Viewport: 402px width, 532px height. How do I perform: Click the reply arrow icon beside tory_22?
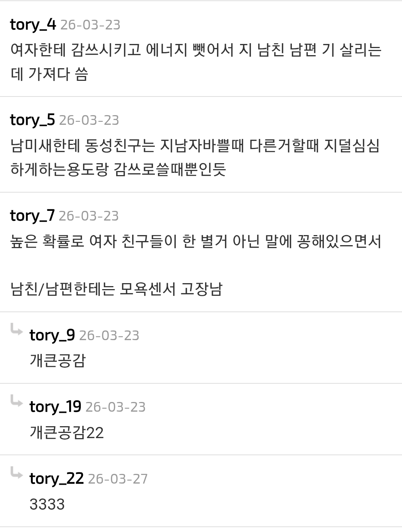17,473
